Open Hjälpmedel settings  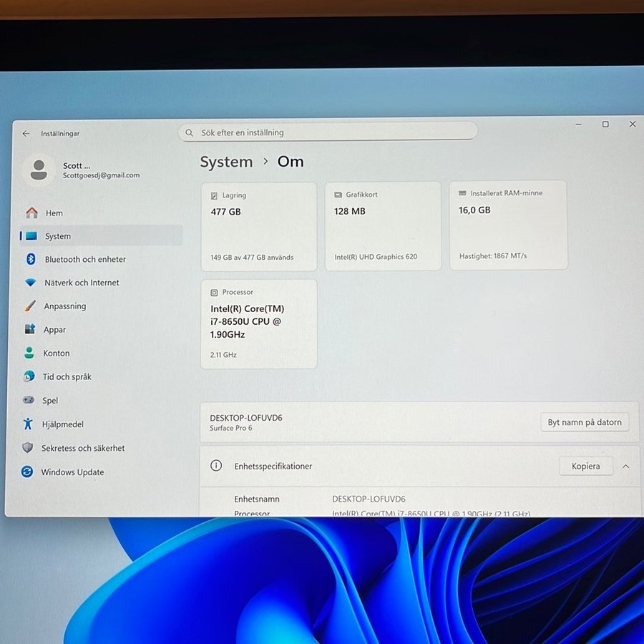(x=64, y=424)
